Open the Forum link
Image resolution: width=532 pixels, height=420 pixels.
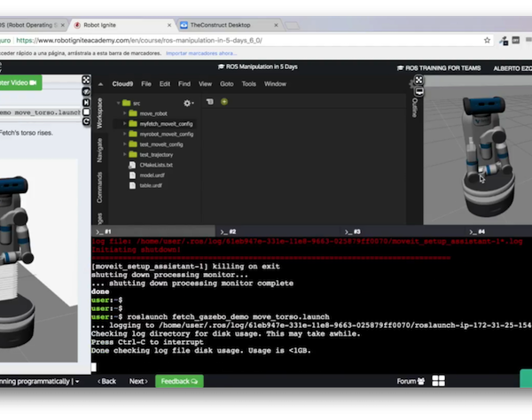coord(411,381)
